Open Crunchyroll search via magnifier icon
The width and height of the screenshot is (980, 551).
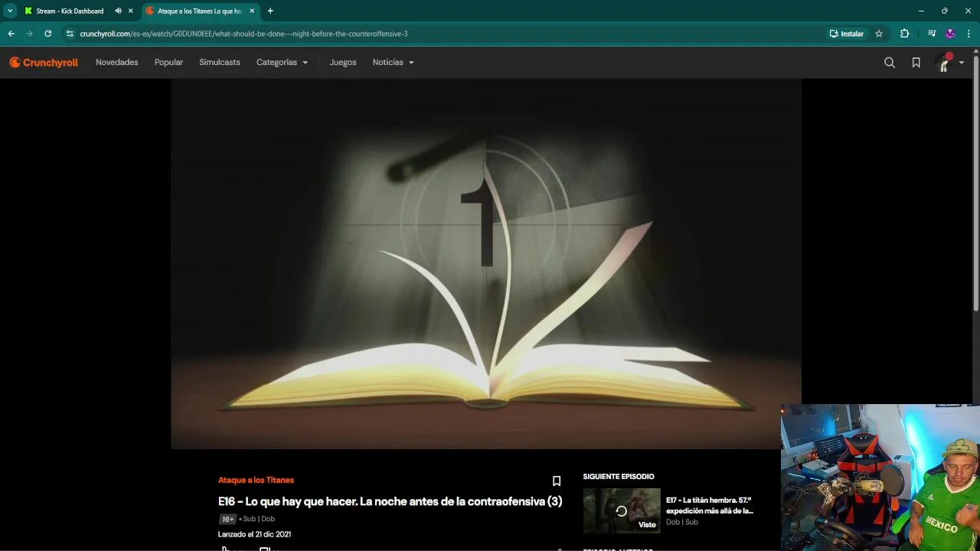pos(890,63)
